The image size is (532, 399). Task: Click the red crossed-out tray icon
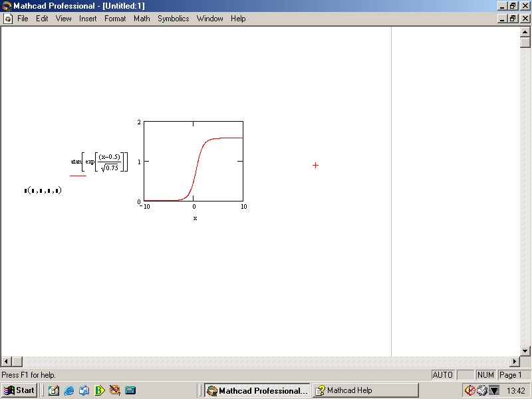point(469,390)
